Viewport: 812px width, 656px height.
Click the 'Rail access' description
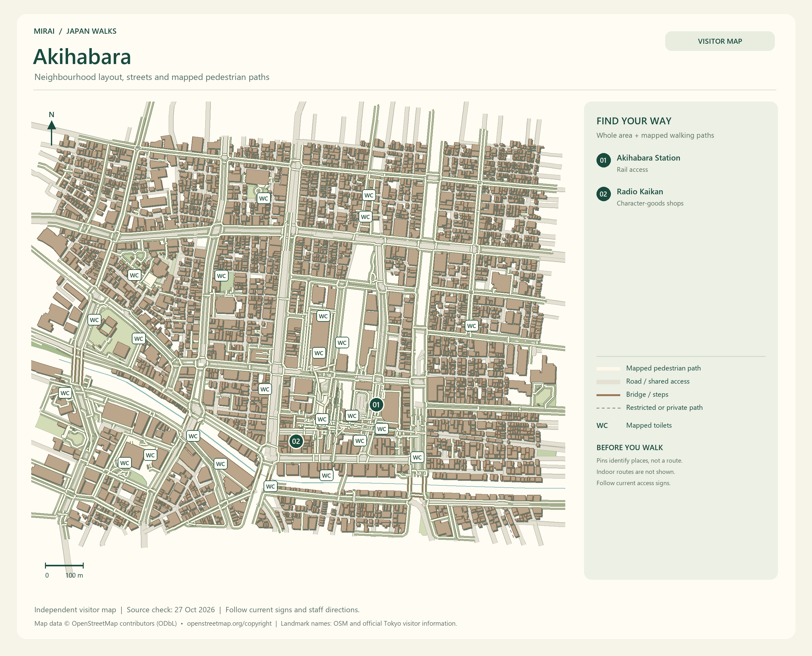632,170
